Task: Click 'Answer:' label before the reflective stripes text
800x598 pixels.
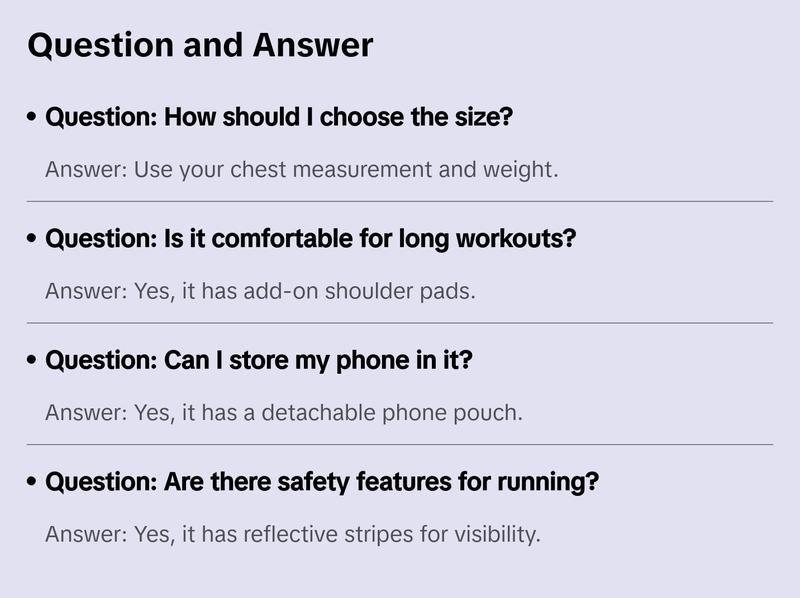Action: pyautogui.click(x=86, y=535)
